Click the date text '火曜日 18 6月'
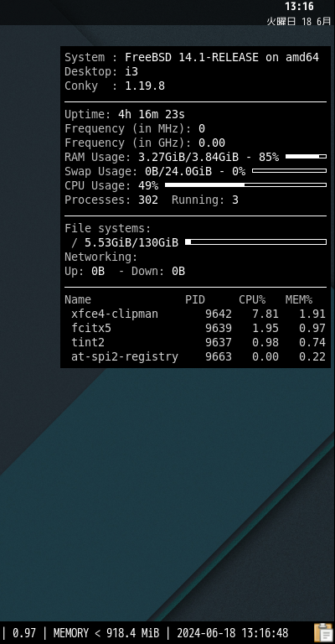Screen dimensions: 335x644 [299, 21]
